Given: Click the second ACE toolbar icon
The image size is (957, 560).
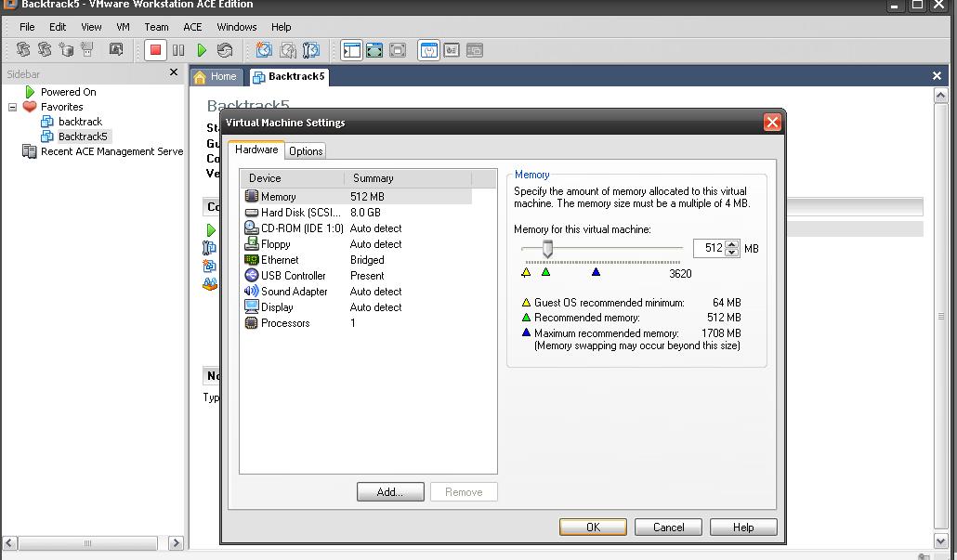Looking at the screenshot, I should coord(45,49).
